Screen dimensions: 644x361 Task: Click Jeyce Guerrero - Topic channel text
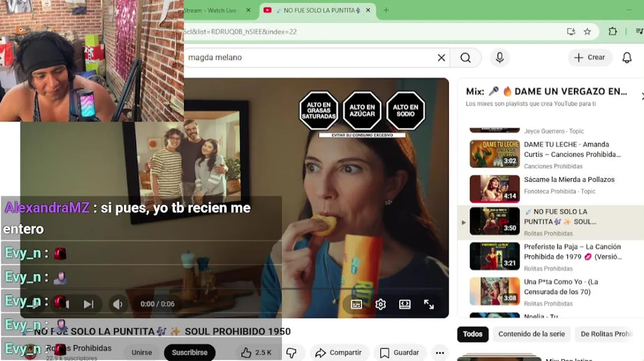pyautogui.click(x=554, y=131)
